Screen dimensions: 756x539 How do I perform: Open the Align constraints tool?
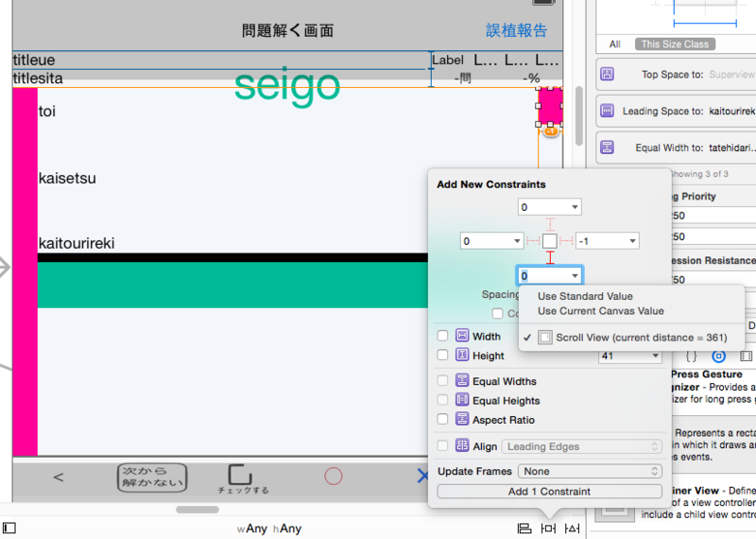[524, 529]
